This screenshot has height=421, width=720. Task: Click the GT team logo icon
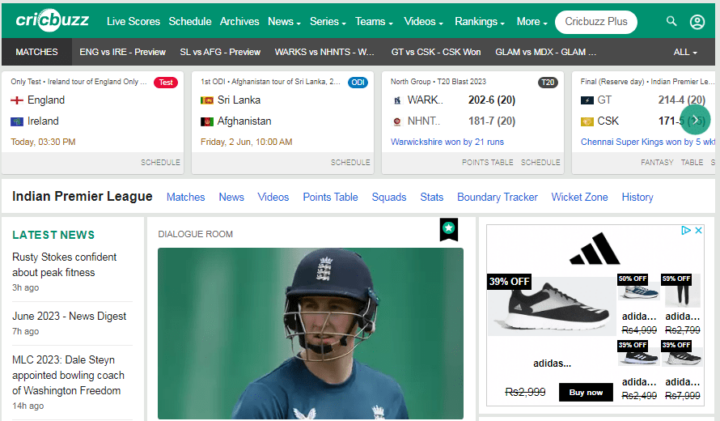click(587, 100)
